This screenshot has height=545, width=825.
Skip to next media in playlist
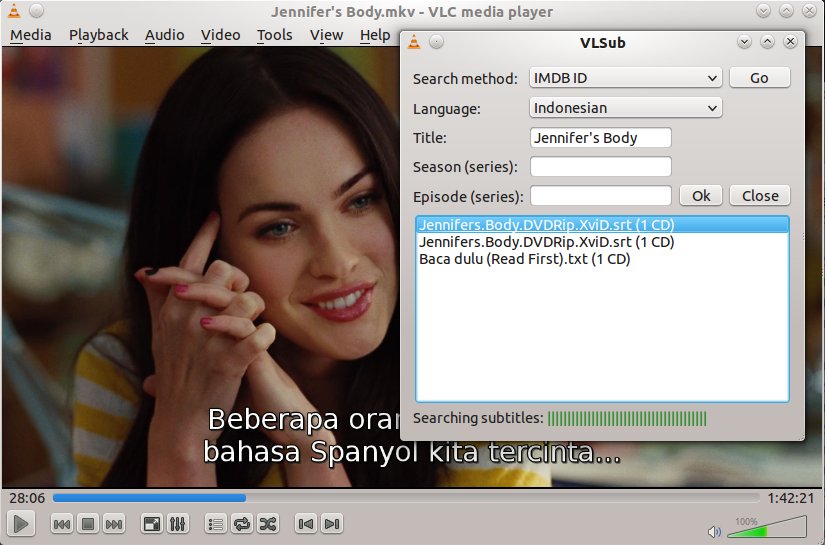[x=114, y=524]
